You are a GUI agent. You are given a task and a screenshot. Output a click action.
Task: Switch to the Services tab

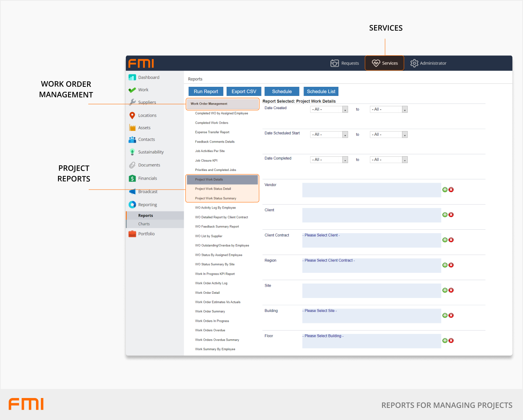pyautogui.click(x=385, y=63)
